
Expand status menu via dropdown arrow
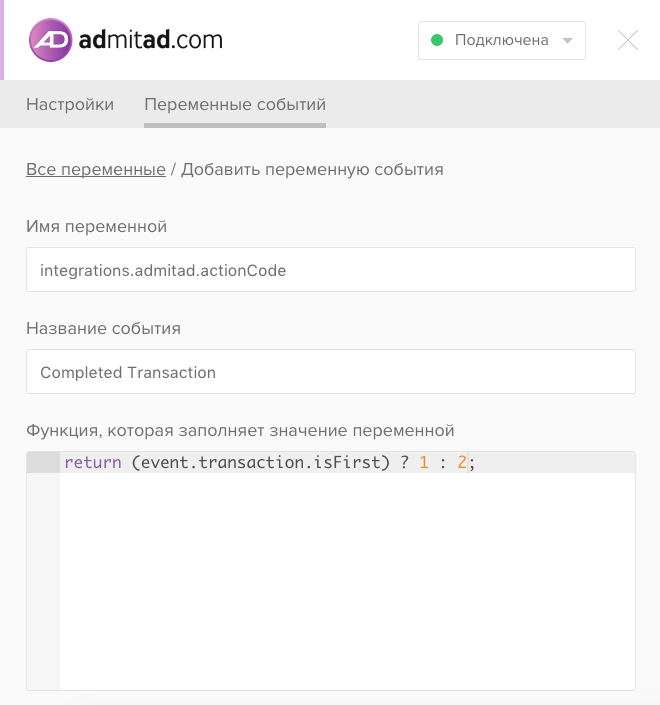[568, 40]
